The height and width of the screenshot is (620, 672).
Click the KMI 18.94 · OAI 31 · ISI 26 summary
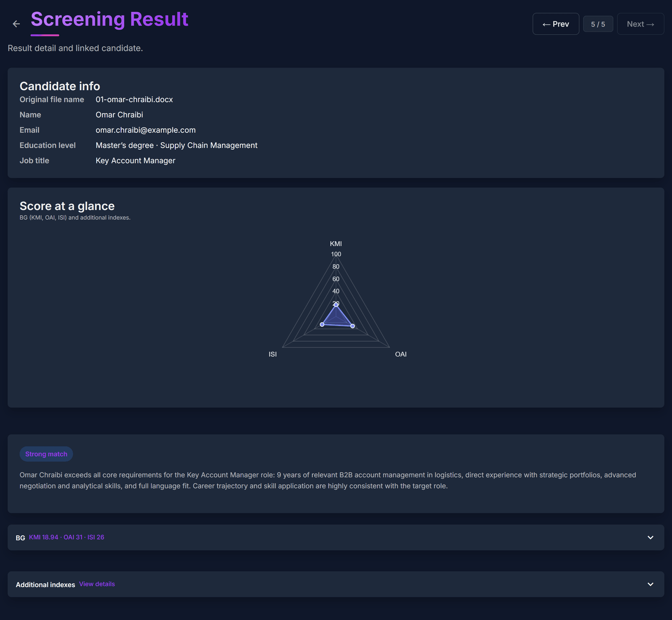[66, 537]
